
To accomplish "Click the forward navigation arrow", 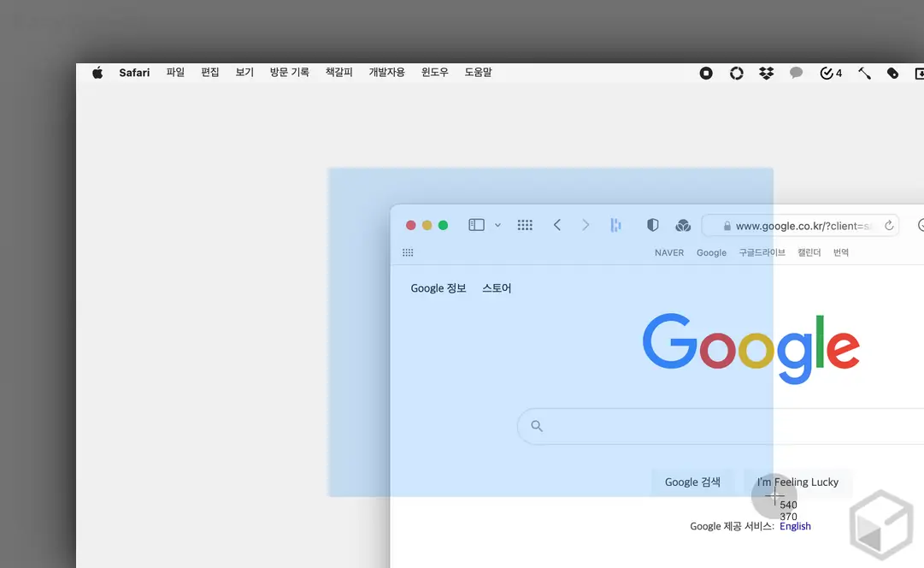I will click(586, 225).
